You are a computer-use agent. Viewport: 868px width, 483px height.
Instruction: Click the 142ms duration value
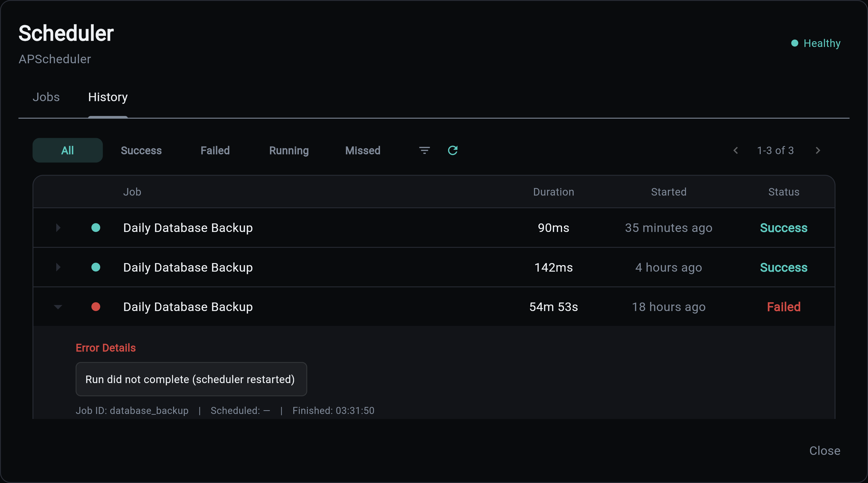pos(553,267)
